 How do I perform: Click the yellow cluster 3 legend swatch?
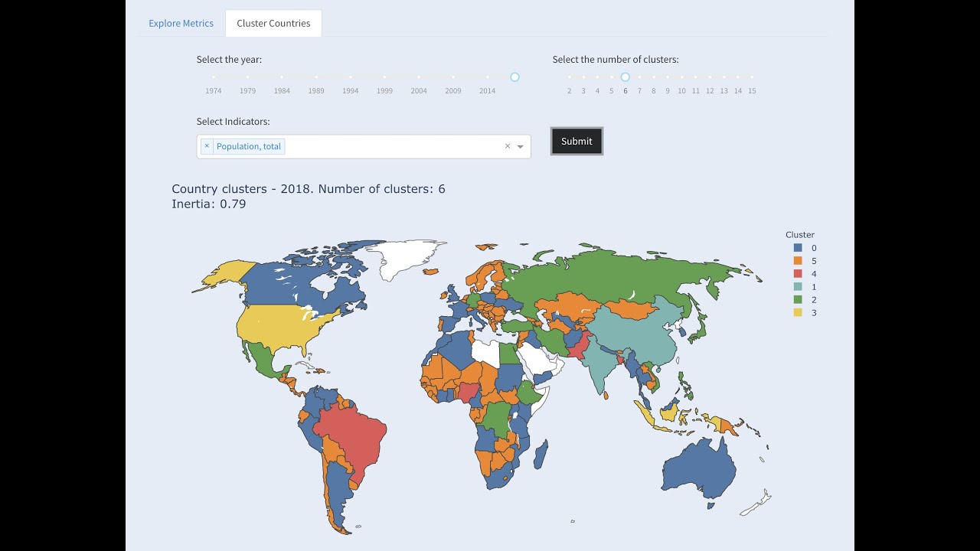pyautogui.click(x=798, y=312)
